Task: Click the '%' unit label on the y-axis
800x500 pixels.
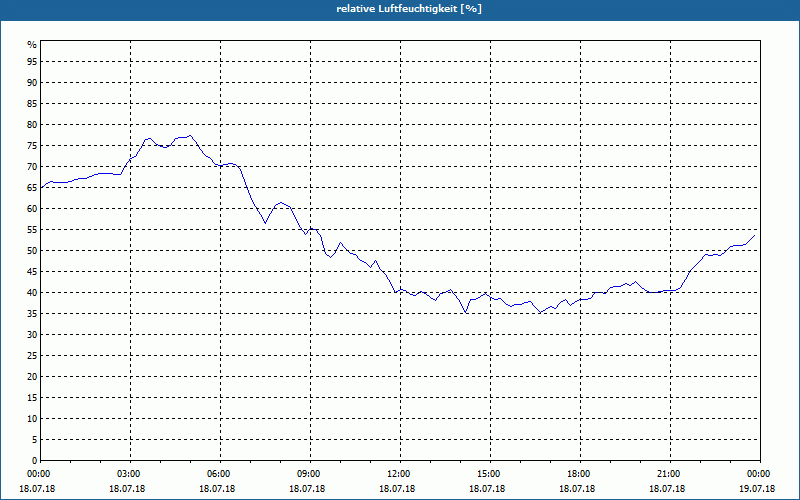Action: pos(32,45)
